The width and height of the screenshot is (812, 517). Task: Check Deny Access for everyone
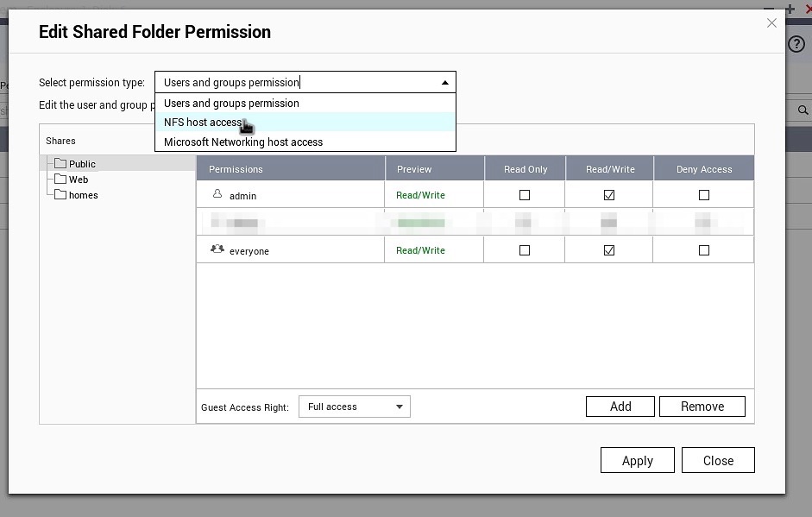coord(703,250)
